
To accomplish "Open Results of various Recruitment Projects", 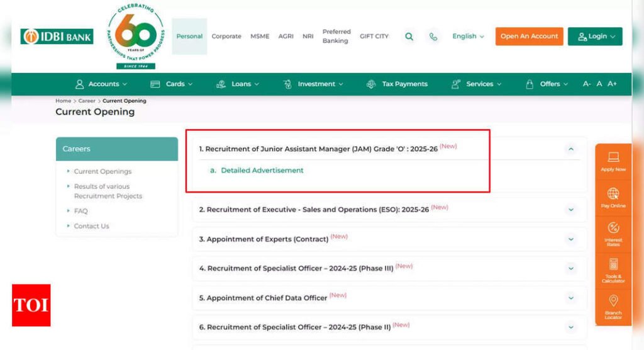I will pos(108,191).
